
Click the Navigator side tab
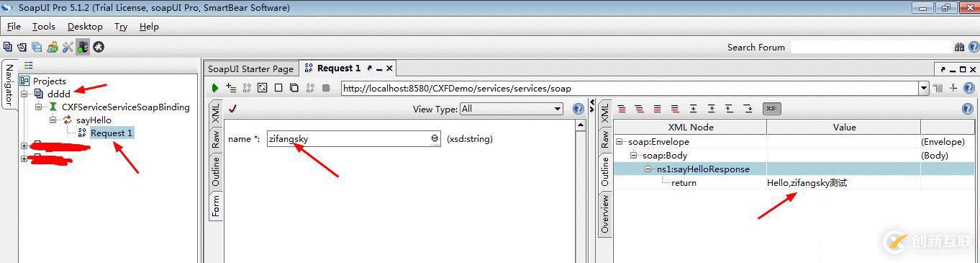pyautogui.click(x=9, y=85)
